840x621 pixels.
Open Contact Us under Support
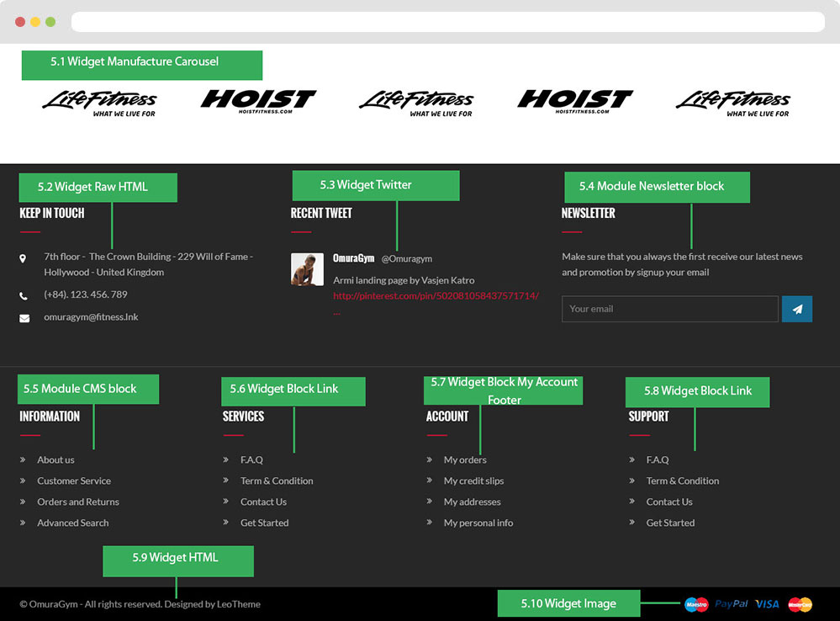pos(669,502)
